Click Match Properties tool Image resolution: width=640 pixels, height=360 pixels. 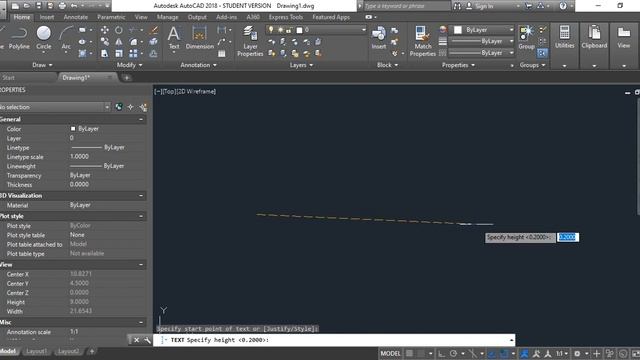(x=422, y=41)
